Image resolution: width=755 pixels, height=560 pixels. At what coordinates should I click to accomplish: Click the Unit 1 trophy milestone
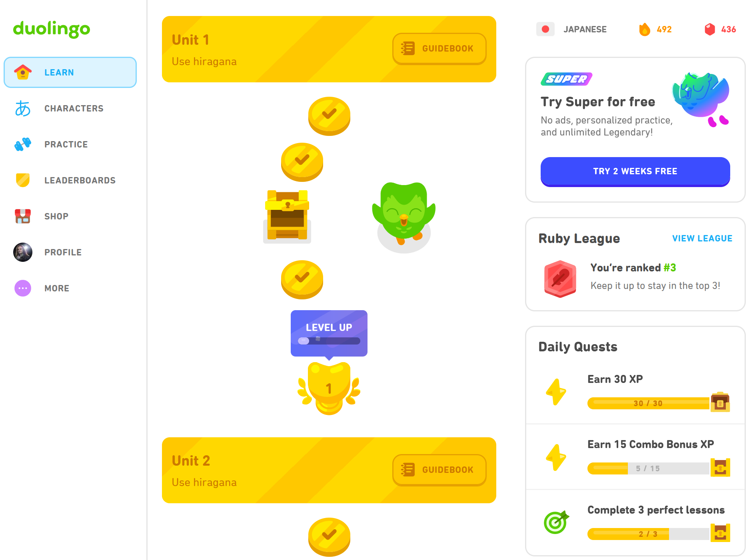pyautogui.click(x=329, y=386)
